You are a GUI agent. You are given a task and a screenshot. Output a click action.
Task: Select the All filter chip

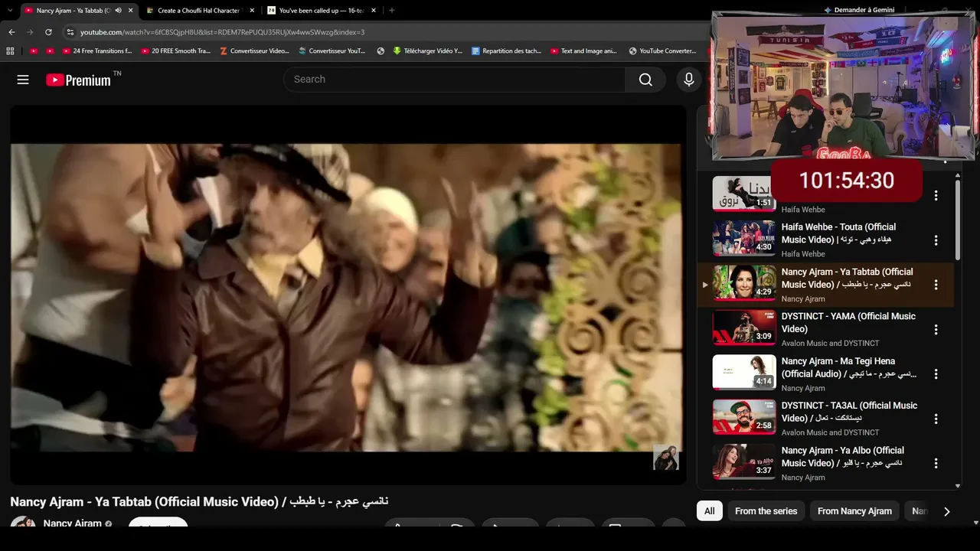(710, 511)
